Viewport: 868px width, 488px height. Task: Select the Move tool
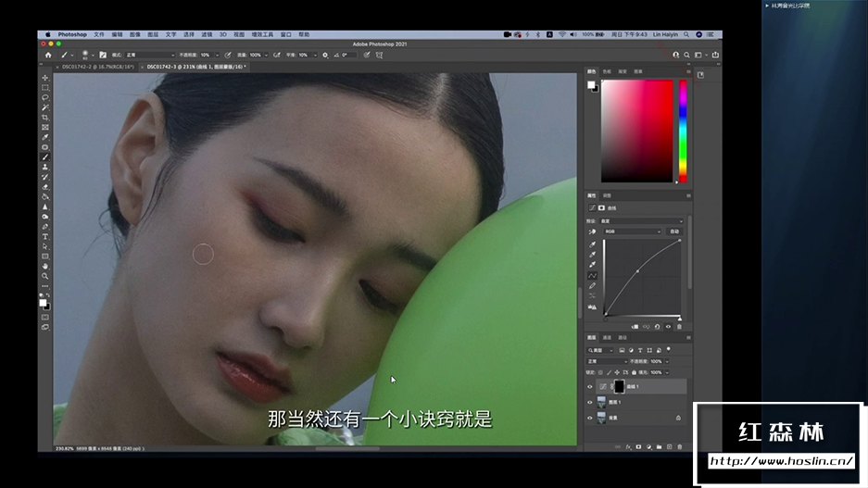(x=45, y=78)
